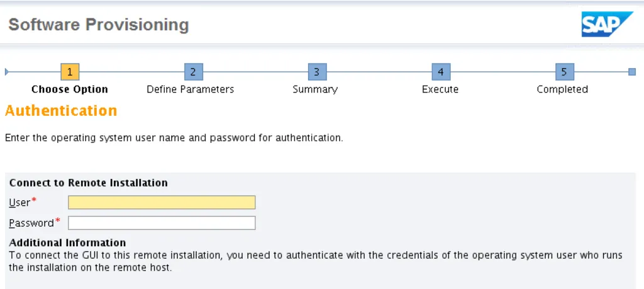This screenshot has width=644, height=289.
Task: Focus the Password input field
Action: (x=162, y=223)
